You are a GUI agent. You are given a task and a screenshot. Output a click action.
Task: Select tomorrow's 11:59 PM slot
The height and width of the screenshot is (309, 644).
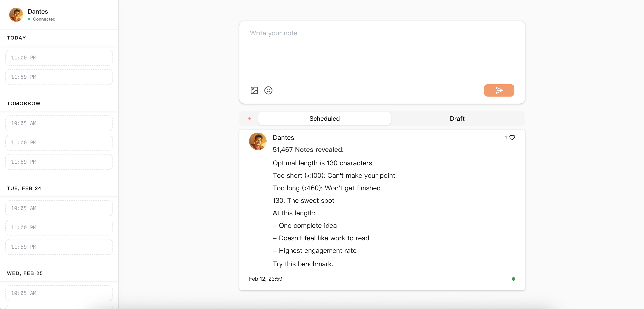59,162
